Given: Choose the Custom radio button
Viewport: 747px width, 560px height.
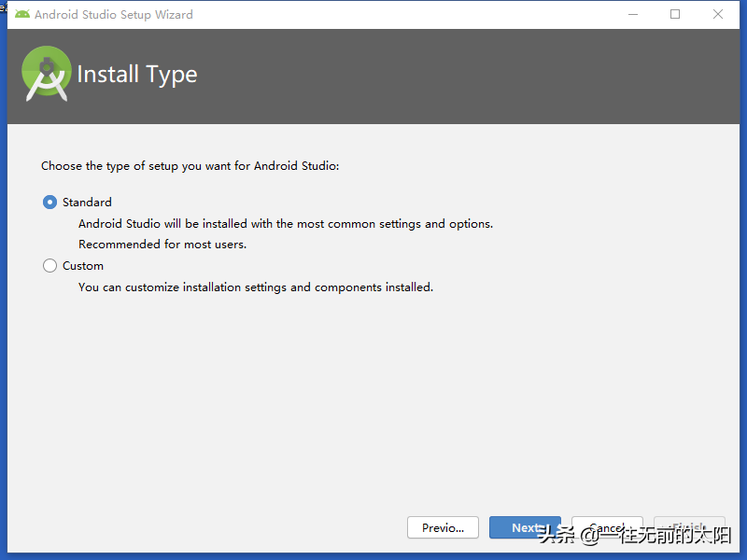Looking at the screenshot, I should 50,266.
